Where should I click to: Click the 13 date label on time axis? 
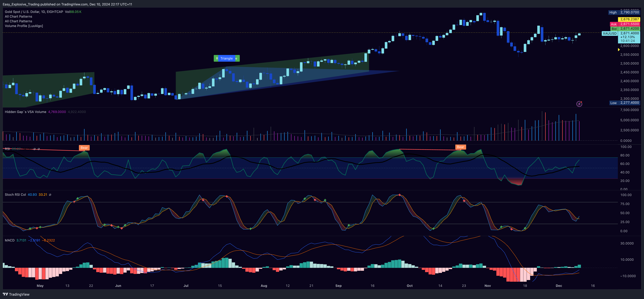tap(67, 286)
